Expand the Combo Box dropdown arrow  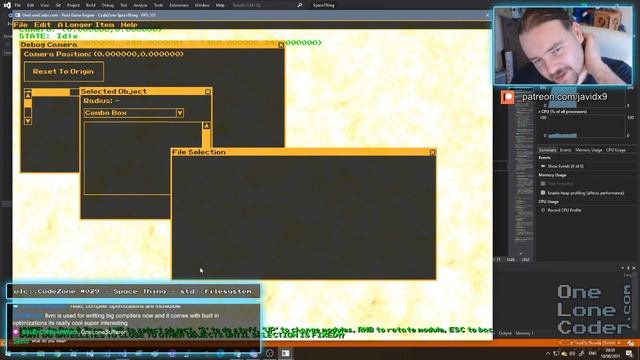point(180,113)
